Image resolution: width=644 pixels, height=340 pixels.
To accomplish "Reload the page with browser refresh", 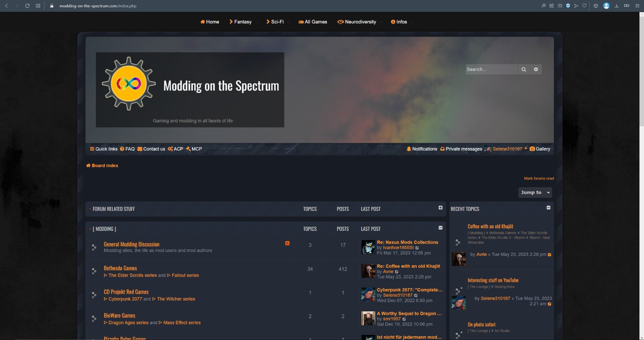I will tap(27, 6).
